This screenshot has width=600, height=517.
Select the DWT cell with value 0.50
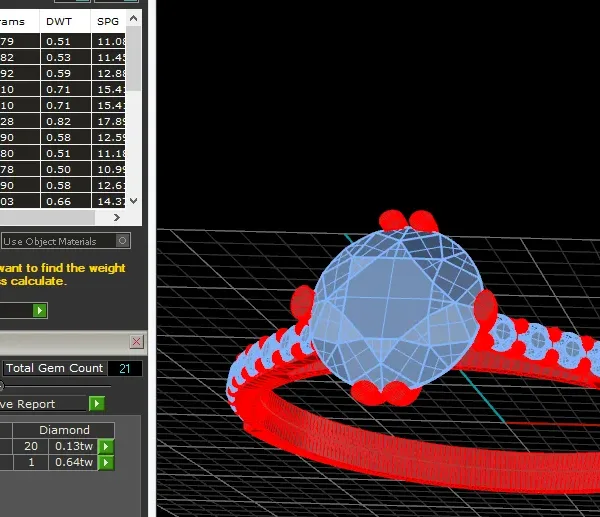click(x=66, y=169)
